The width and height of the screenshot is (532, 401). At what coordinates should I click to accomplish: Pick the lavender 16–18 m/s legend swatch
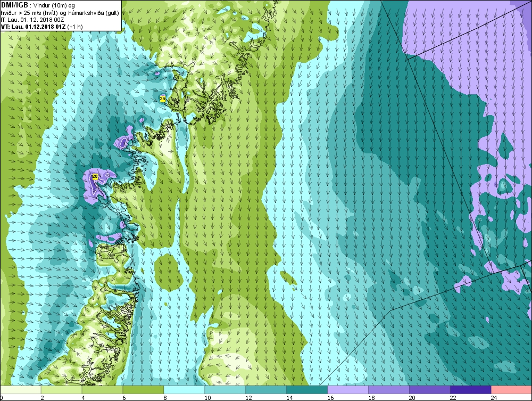coord(348,390)
